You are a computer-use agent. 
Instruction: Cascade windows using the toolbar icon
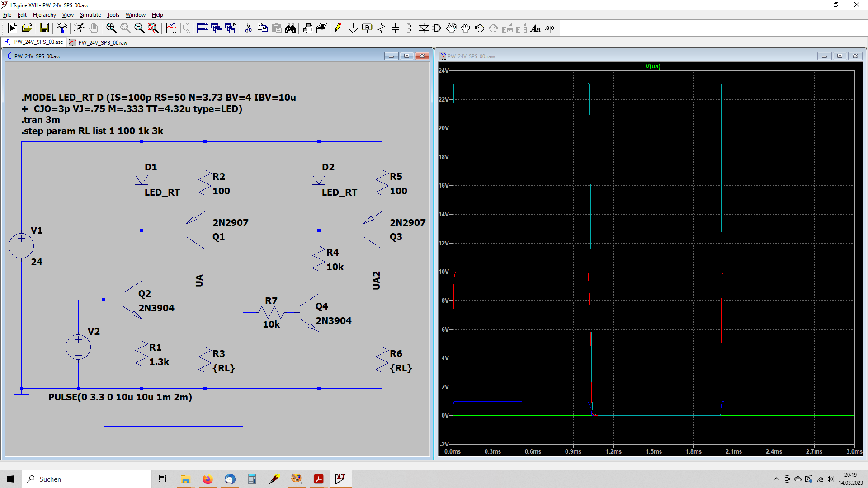(217, 28)
